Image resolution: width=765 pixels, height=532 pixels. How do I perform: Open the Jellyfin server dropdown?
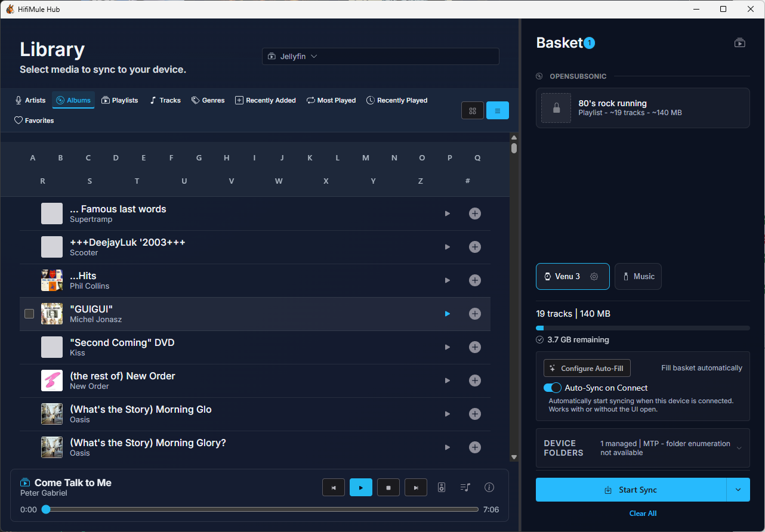(x=381, y=56)
